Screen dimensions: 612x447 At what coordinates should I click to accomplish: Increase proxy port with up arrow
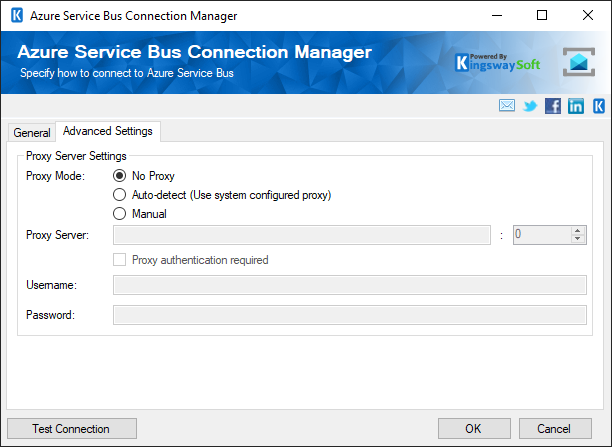[578, 231]
